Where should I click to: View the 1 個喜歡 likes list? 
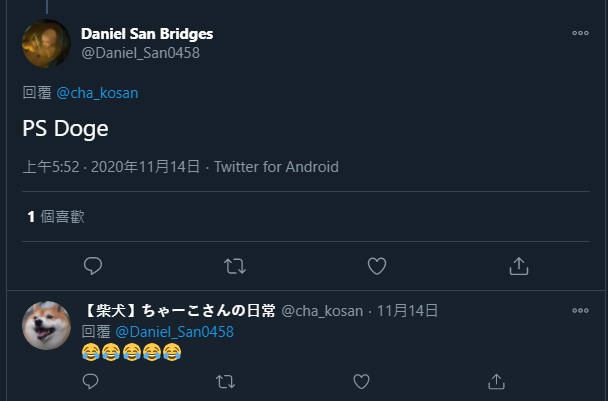pyautogui.click(x=56, y=216)
